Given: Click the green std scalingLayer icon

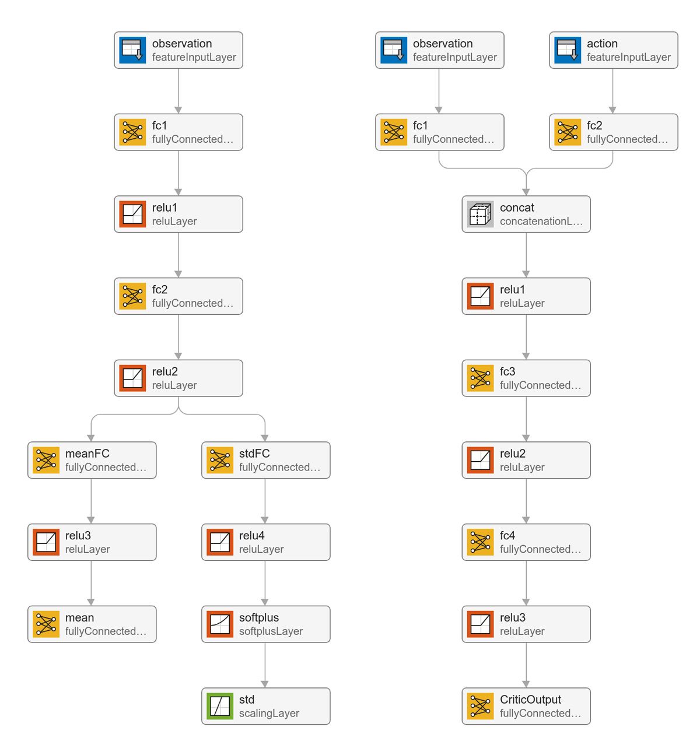Looking at the screenshot, I should 220,706.
